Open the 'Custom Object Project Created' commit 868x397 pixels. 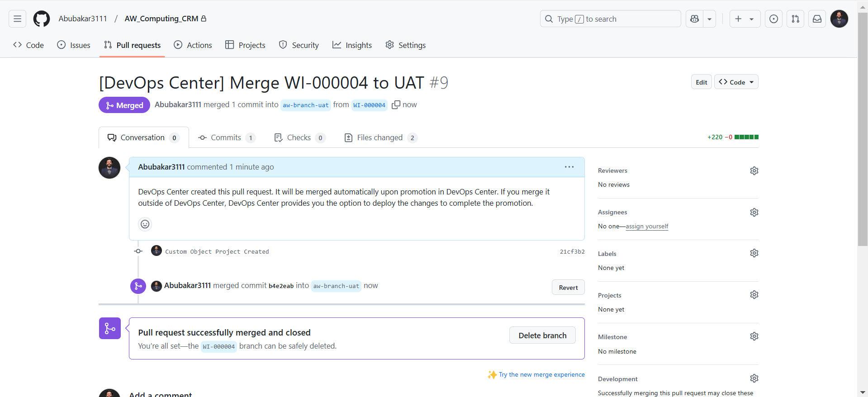[217, 251]
